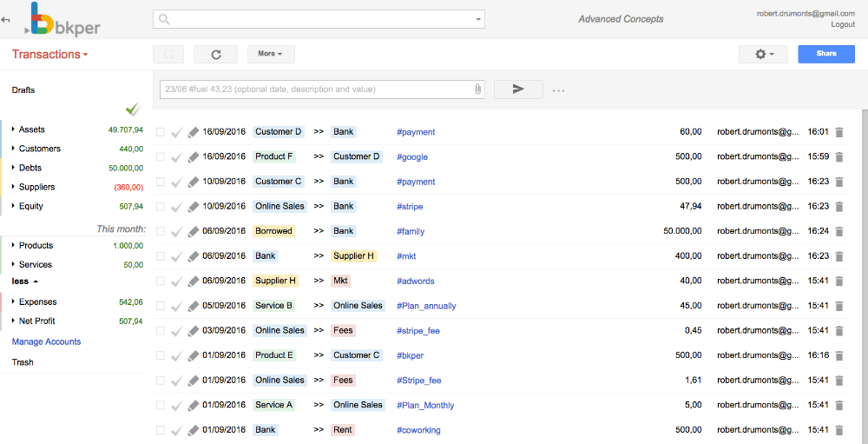Image resolution: width=868 pixels, height=444 pixels.
Task: Click the Borrowed account tag
Action: [273, 231]
